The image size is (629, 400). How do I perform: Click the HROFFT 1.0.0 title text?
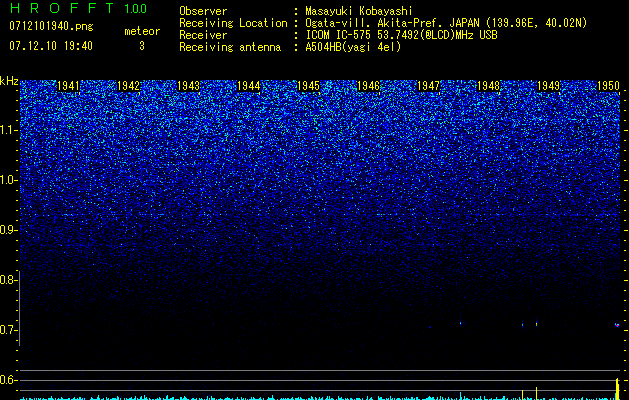[78, 8]
